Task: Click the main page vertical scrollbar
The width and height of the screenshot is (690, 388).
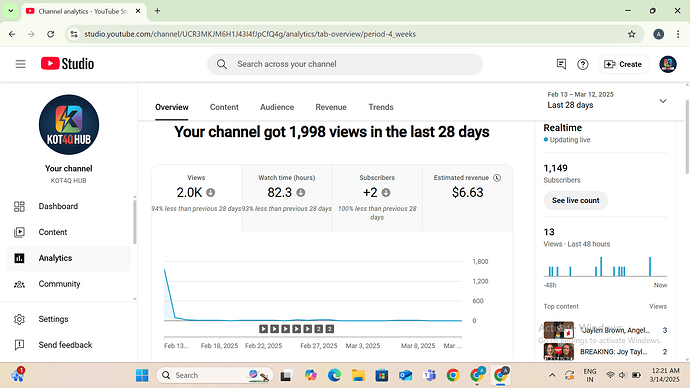Action: click(687, 136)
